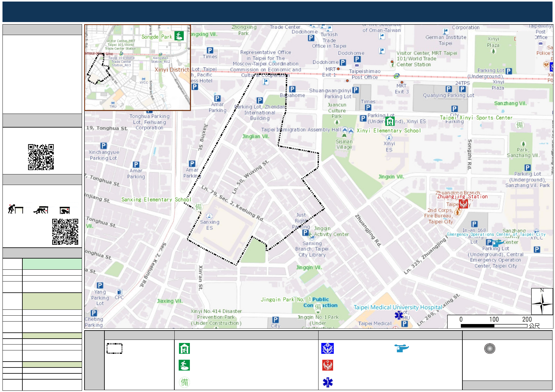Click the dashed boundary symbol in legend
The height and width of the screenshot is (392, 555).
click(x=114, y=348)
